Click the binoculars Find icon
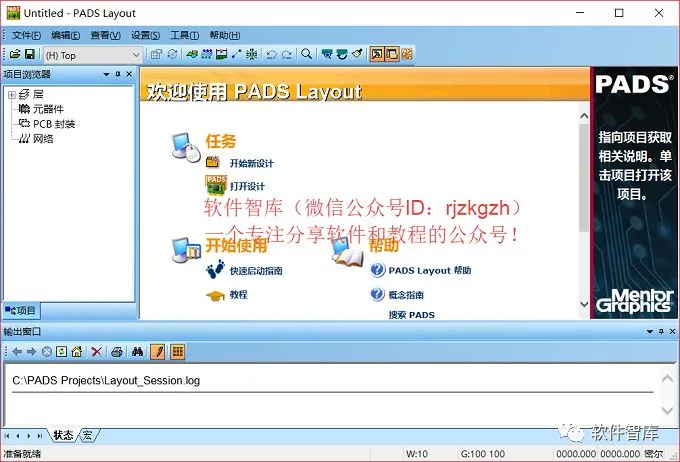 (x=137, y=352)
